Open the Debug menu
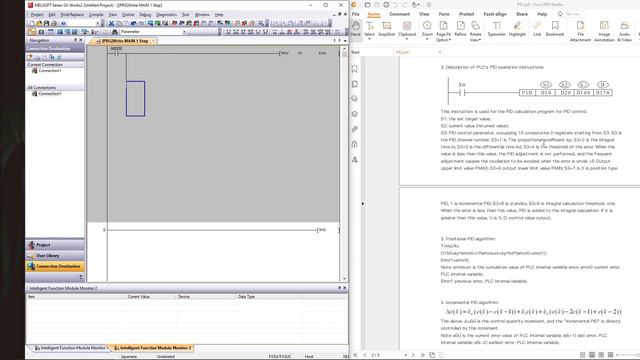 tap(145, 15)
